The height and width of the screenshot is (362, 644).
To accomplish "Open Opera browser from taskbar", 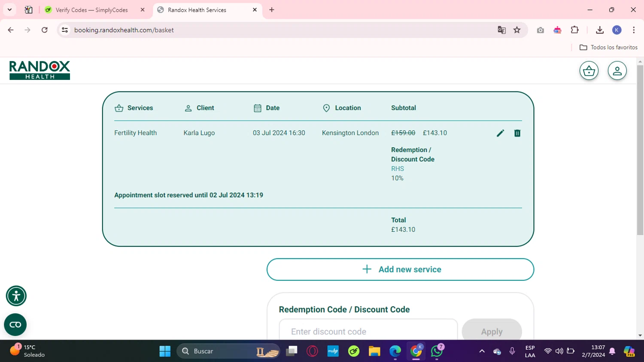I will tap(312, 351).
